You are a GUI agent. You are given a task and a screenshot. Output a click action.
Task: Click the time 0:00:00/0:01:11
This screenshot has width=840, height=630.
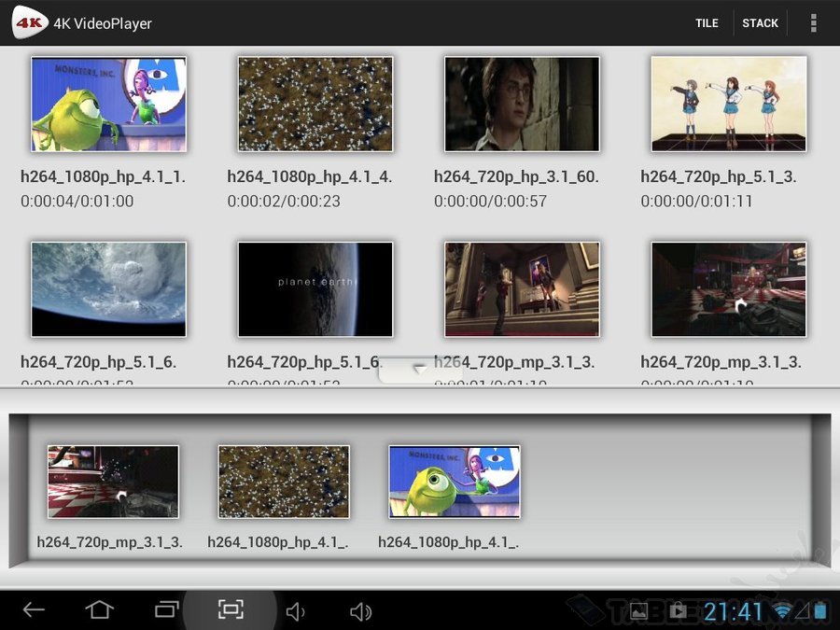tap(697, 202)
